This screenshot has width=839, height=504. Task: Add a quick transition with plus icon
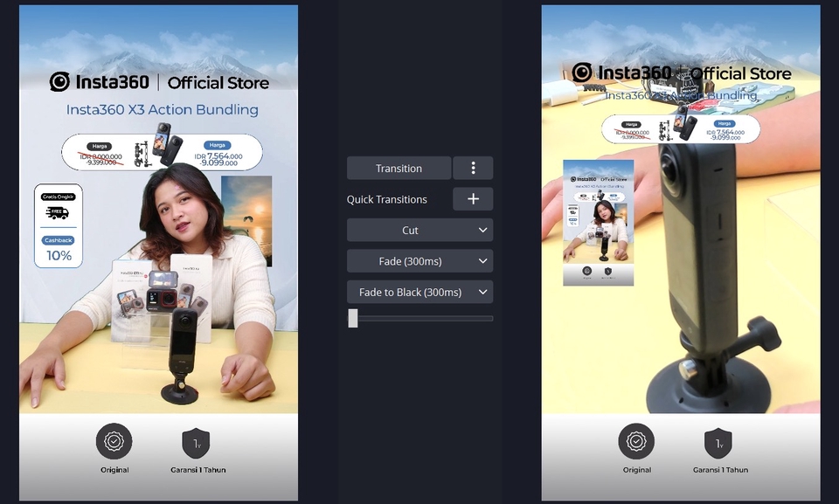point(473,199)
